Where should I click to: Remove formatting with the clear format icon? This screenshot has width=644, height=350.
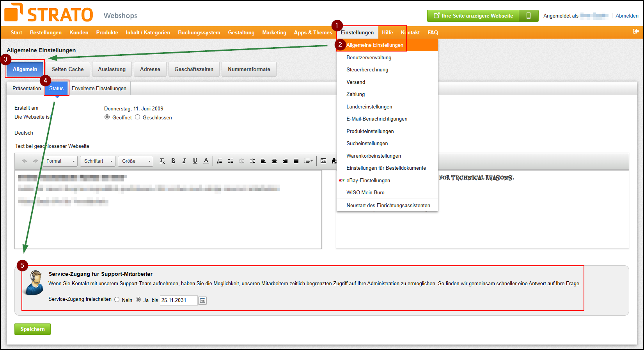[162, 161]
